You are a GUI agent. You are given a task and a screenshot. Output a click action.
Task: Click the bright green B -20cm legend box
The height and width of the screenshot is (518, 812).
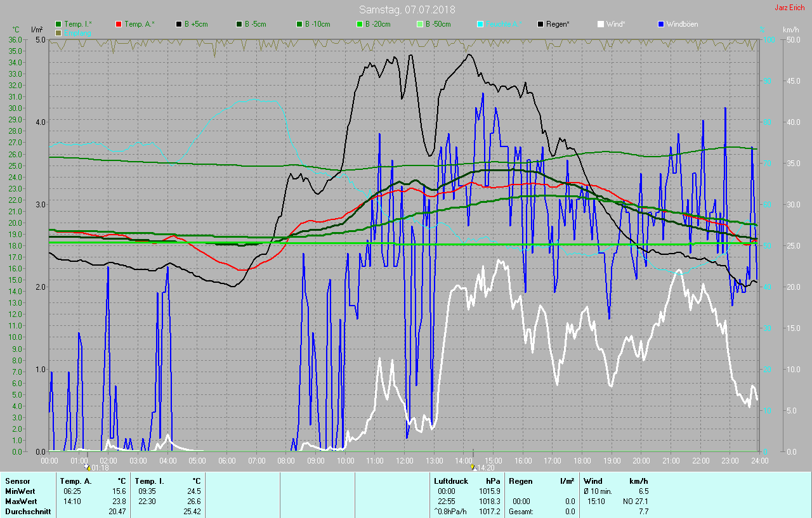pos(360,24)
